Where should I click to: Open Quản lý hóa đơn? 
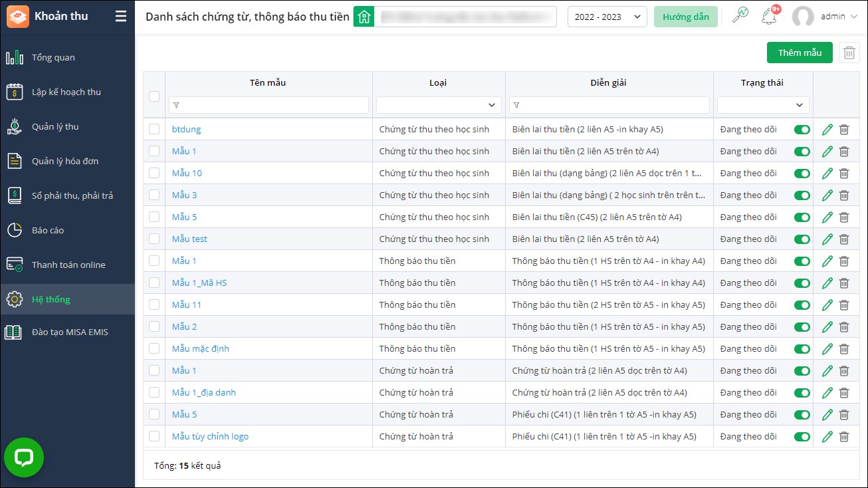coord(67,162)
